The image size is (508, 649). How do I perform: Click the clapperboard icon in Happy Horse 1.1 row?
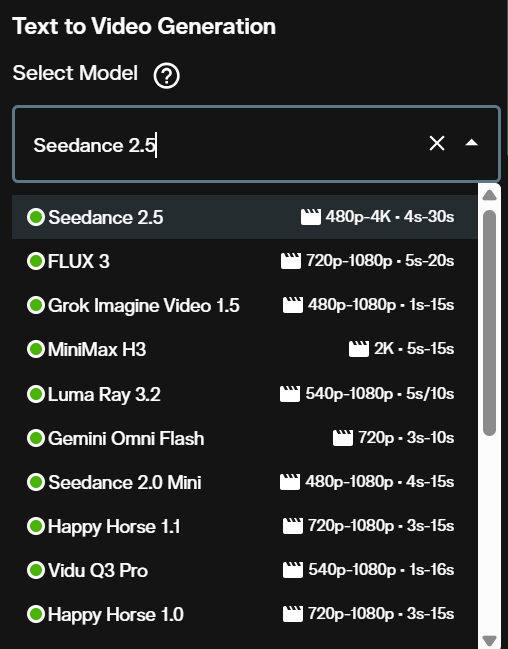pos(293,526)
